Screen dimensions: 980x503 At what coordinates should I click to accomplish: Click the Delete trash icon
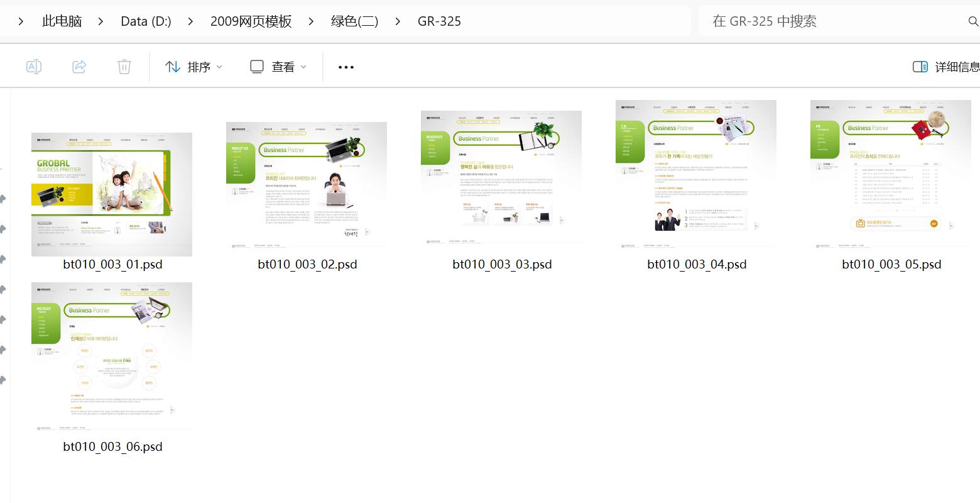tap(124, 67)
